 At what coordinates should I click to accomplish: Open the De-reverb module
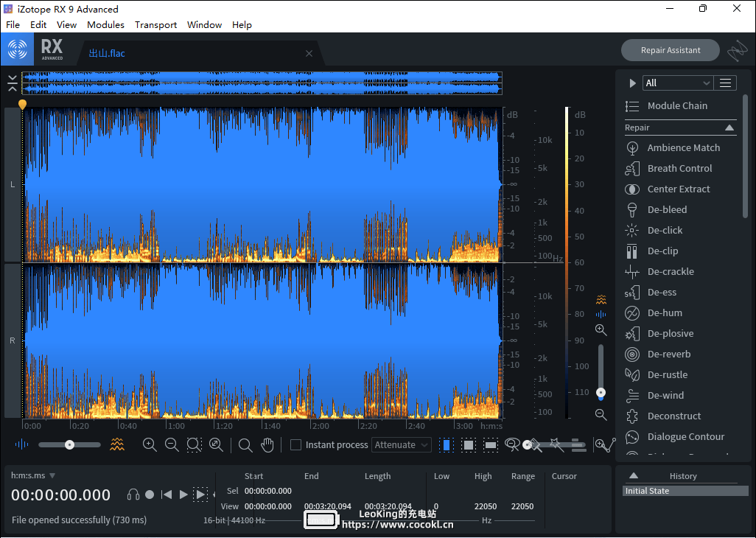(x=658, y=354)
